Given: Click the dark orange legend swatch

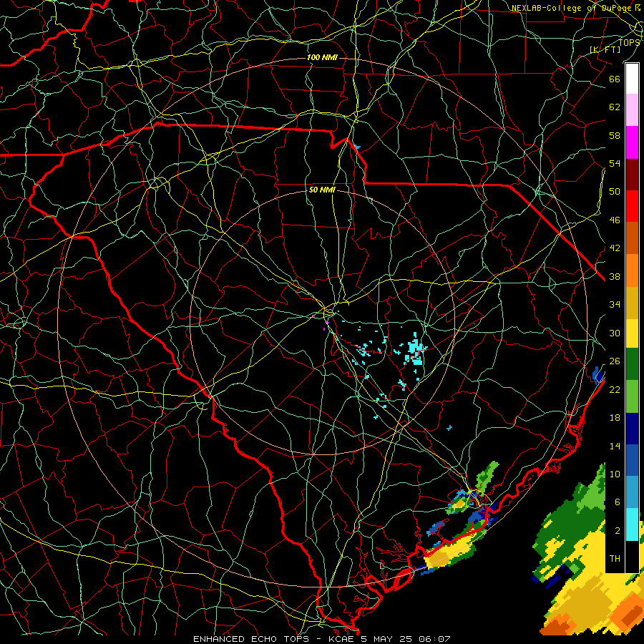Looking at the screenshot, I should (632, 238).
